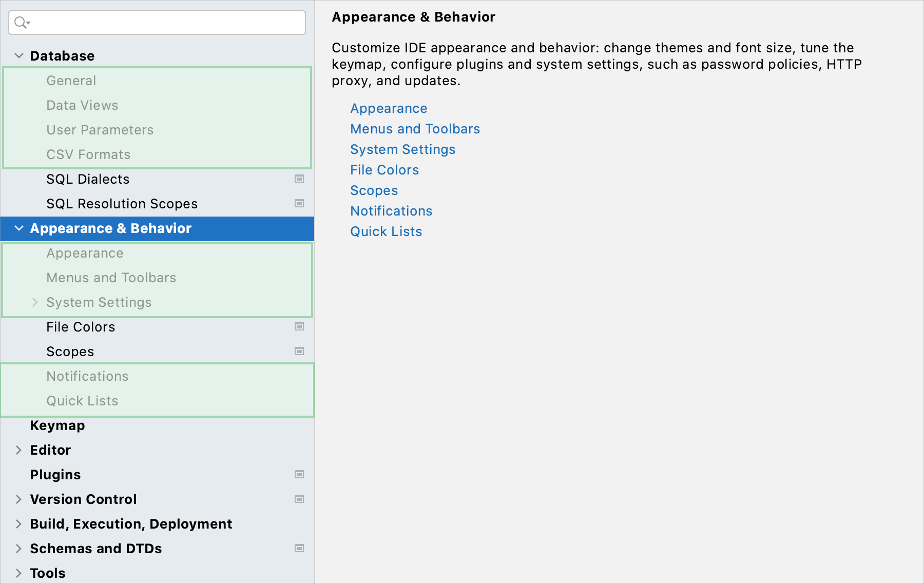Screen dimensions: 924x584
Task: Collapse the Database section
Action: tap(19, 55)
